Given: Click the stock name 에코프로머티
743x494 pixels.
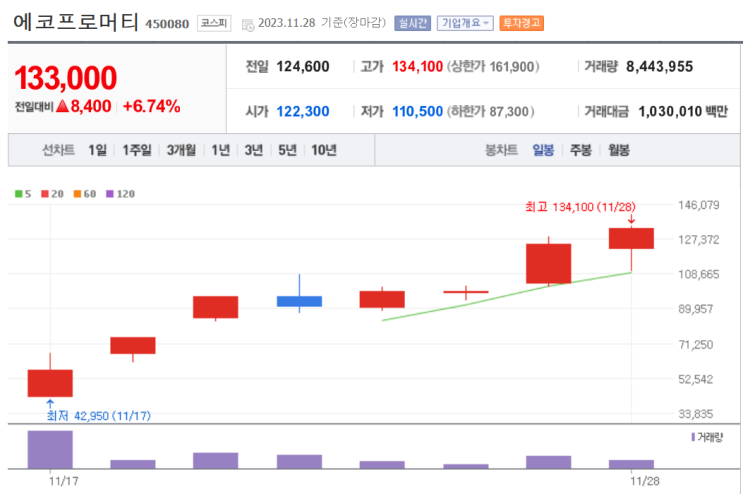Looking at the screenshot, I should point(76,22).
